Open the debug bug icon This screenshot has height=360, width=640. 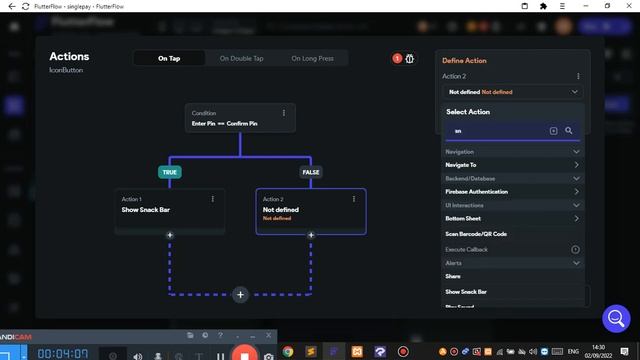point(410,58)
